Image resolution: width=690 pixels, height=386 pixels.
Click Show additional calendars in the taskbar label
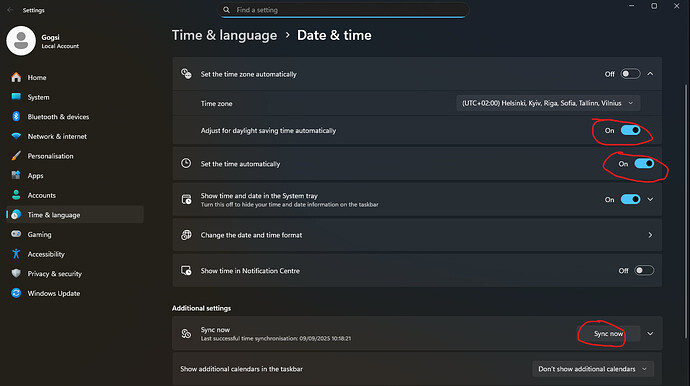coord(242,369)
